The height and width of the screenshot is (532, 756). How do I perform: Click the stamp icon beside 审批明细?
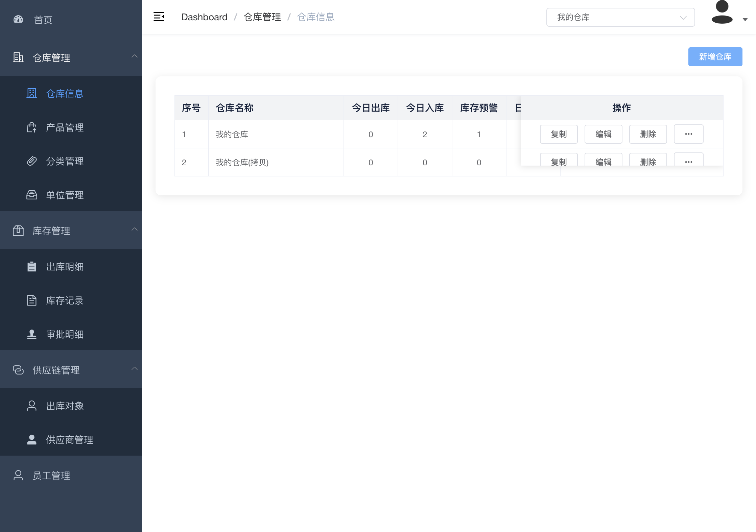tap(32, 334)
